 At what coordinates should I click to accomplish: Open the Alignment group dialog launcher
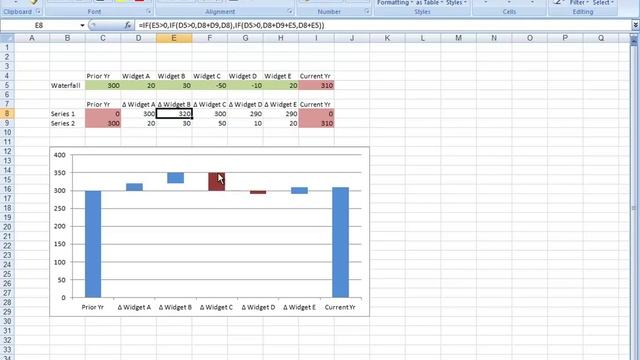pos(290,11)
